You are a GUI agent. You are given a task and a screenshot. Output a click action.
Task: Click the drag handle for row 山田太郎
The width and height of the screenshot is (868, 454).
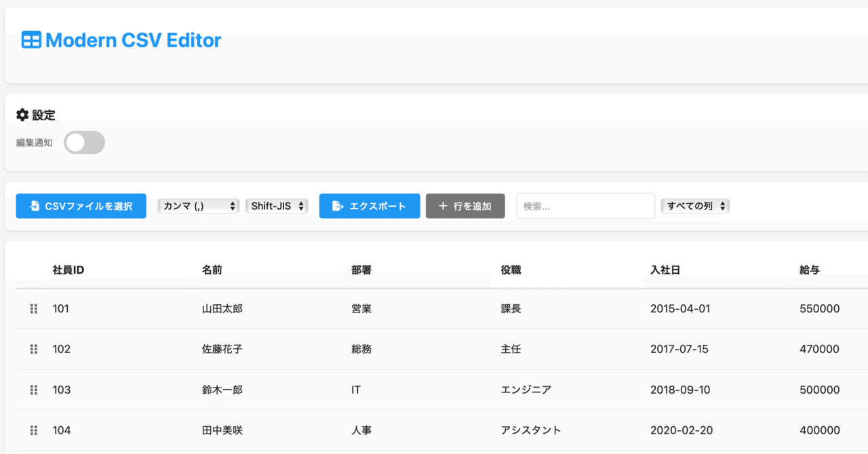click(33, 308)
